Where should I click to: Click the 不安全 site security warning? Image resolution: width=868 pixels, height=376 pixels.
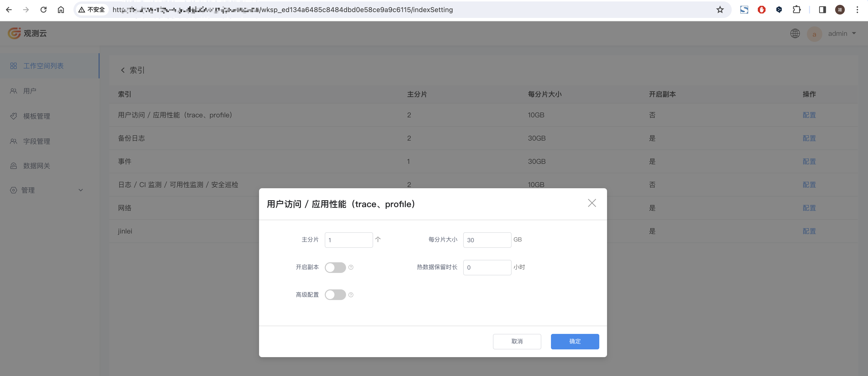coord(92,10)
